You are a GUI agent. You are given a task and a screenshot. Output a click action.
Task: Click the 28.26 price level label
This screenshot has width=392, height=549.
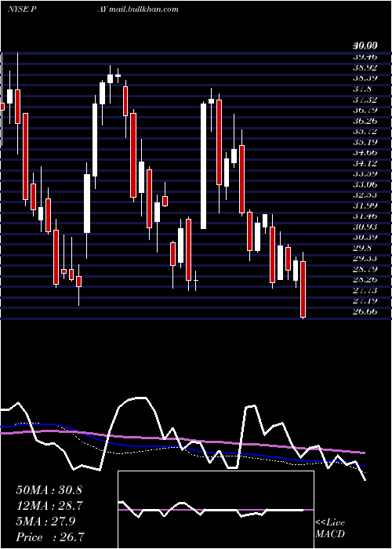coord(365,279)
